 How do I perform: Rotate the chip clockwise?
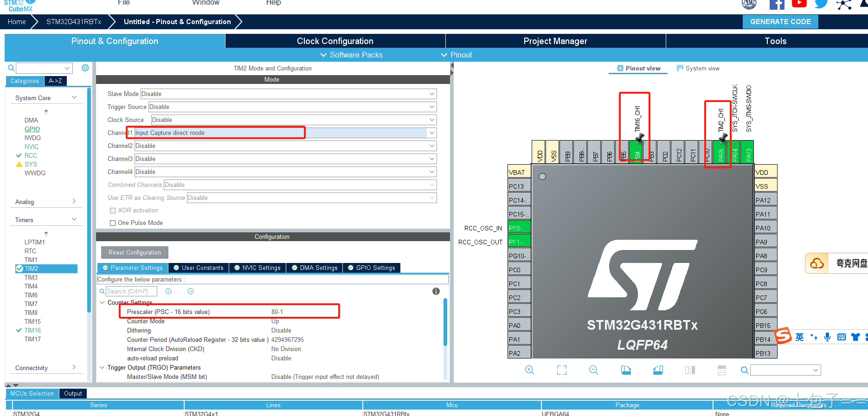pyautogui.click(x=626, y=370)
